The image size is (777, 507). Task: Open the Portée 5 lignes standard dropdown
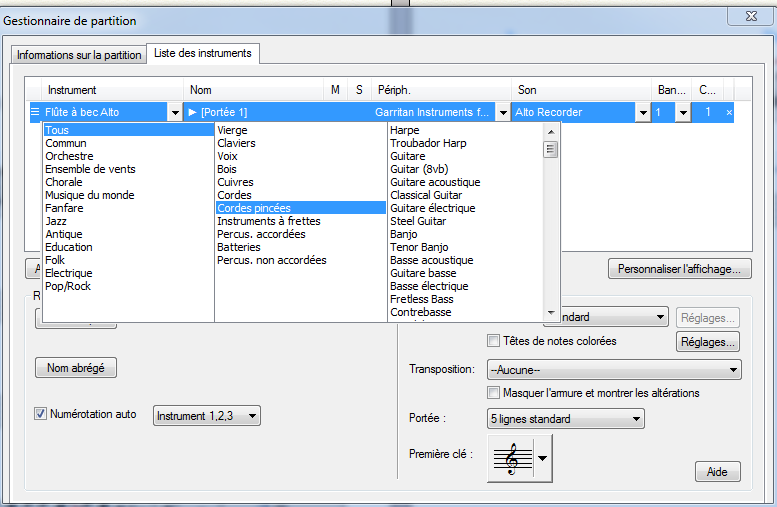(x=565, y=419)
